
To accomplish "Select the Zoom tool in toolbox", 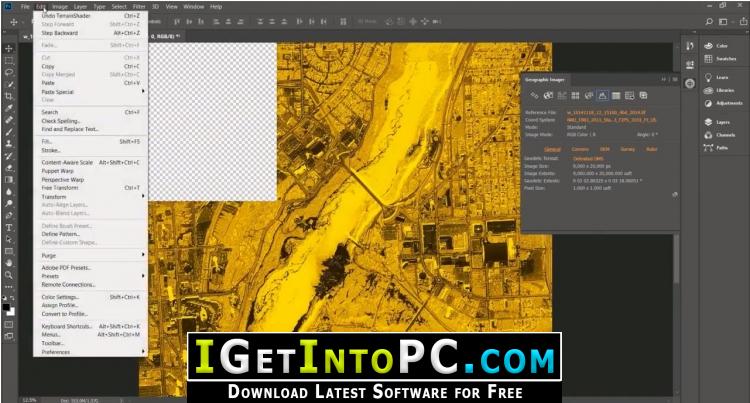I will click(x=9, y=275).
